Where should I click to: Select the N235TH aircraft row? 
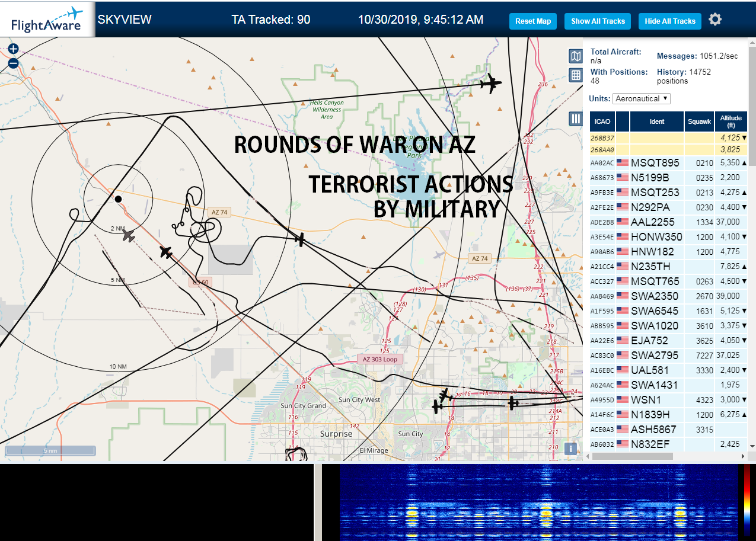coord(669,267)
